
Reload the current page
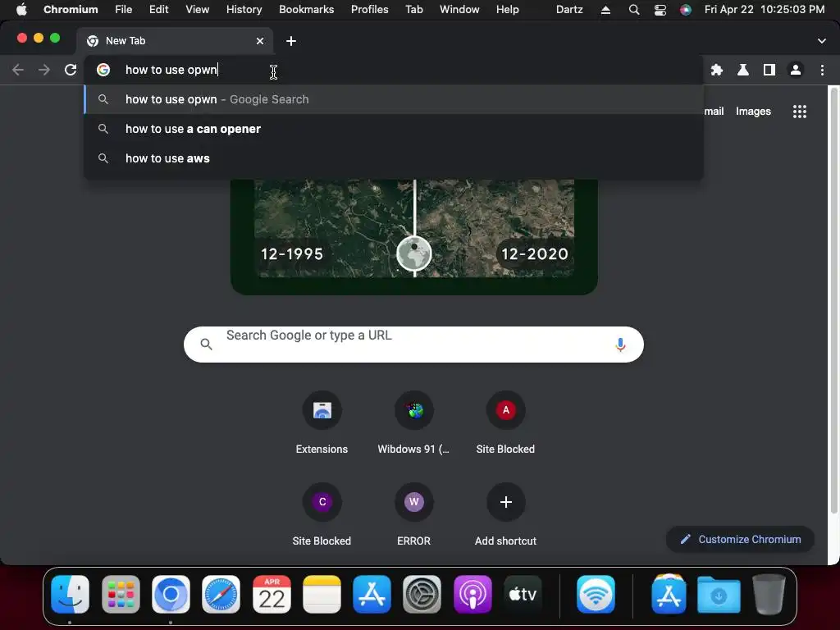[71, 70]
